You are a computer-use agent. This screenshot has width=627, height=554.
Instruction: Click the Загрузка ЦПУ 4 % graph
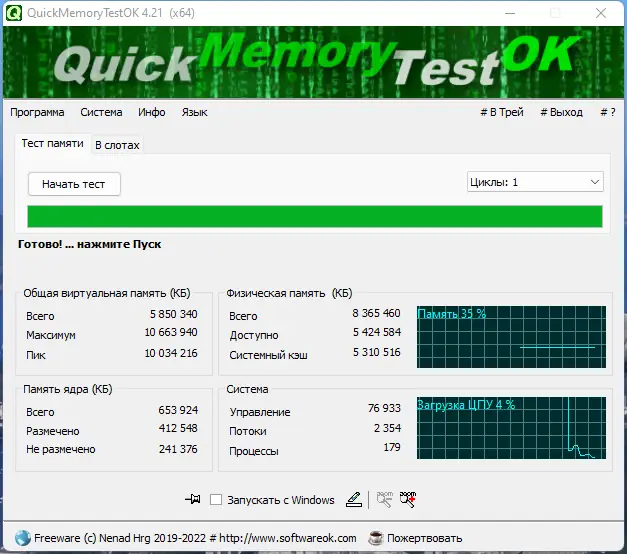pos(511,428)
